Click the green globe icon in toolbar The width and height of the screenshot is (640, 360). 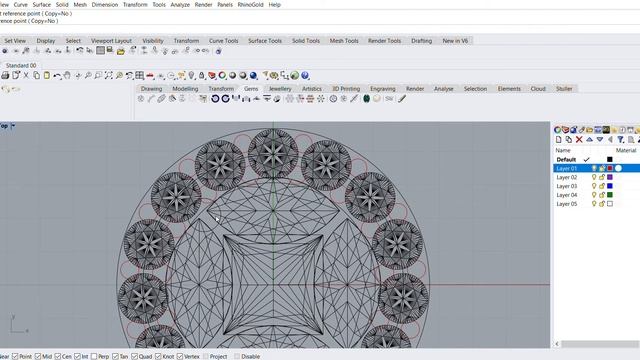tap(294, 76)
